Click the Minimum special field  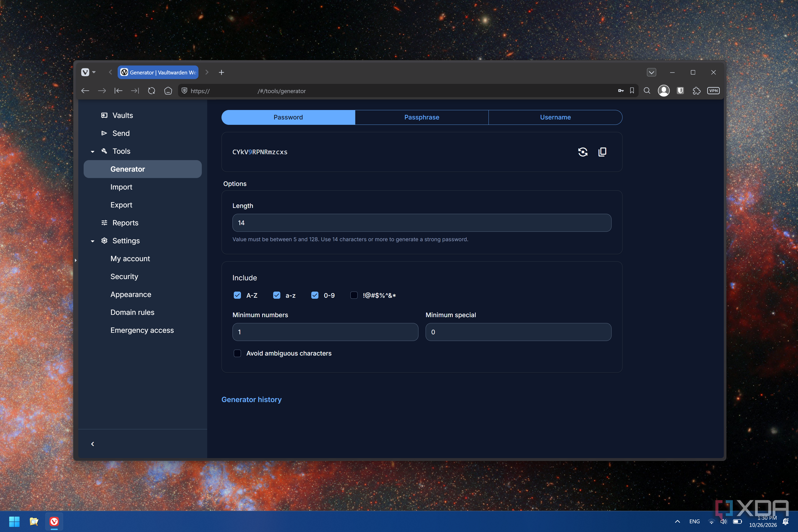pyautogui.click(x=518, y=332)
